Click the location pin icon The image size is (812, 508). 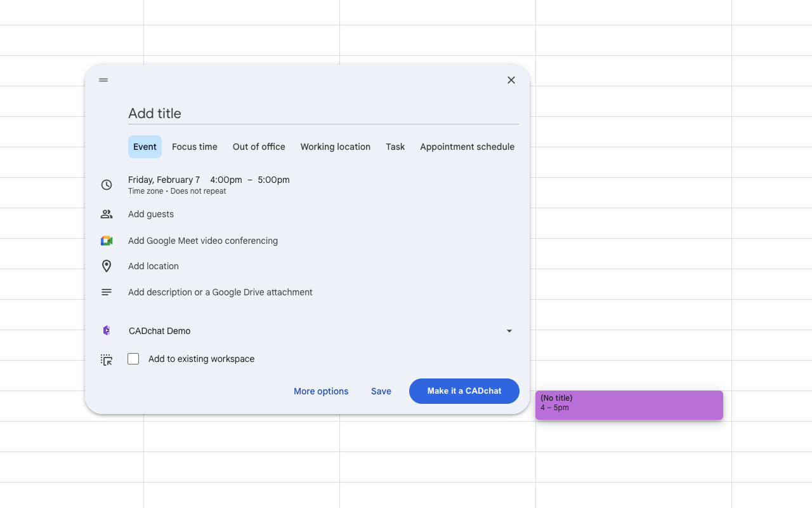pos(107,266)
